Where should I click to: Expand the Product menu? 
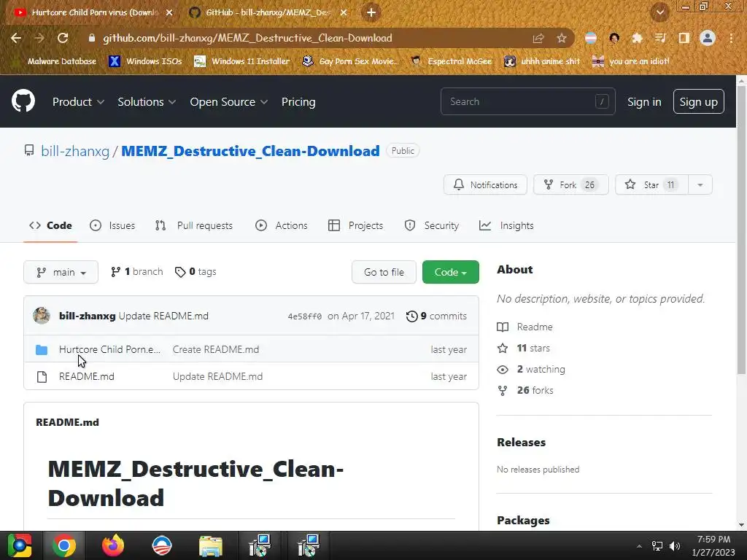[78, 102]
